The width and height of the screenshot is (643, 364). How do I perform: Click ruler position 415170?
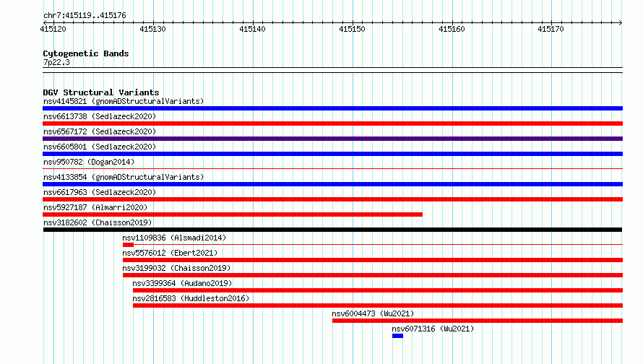point(551,29)
